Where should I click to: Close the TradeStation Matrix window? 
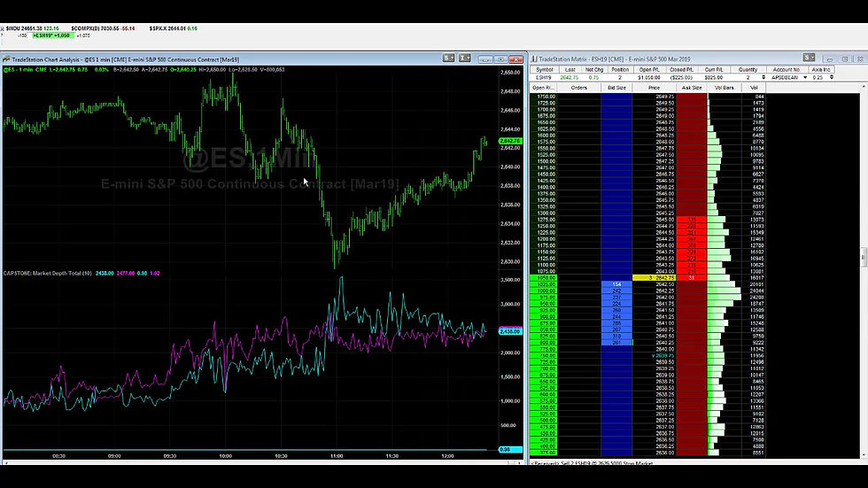point(860,58)
